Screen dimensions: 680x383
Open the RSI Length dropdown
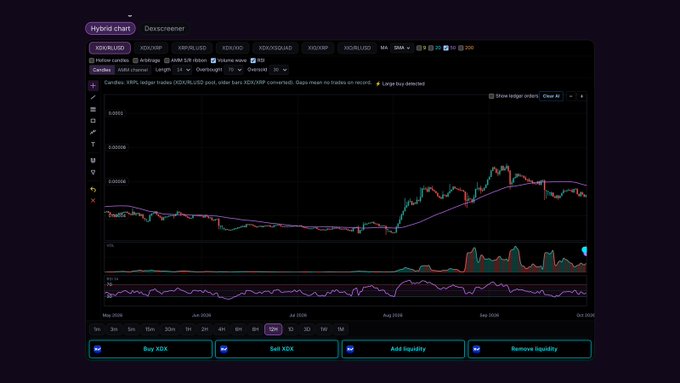[x=182, y=70]
